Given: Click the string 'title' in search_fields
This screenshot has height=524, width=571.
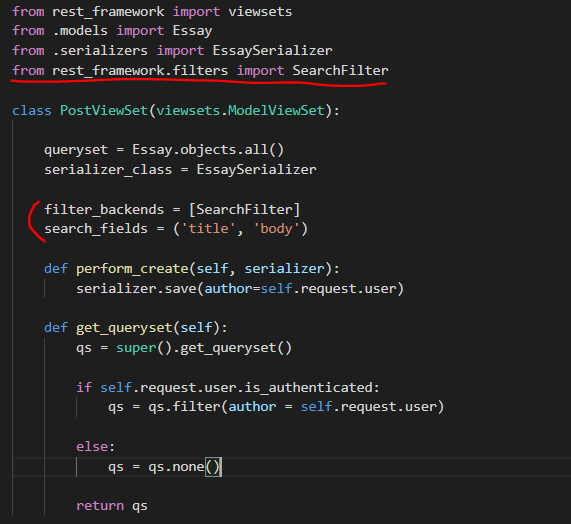Looking at the screenshot, I should (208, 229).
